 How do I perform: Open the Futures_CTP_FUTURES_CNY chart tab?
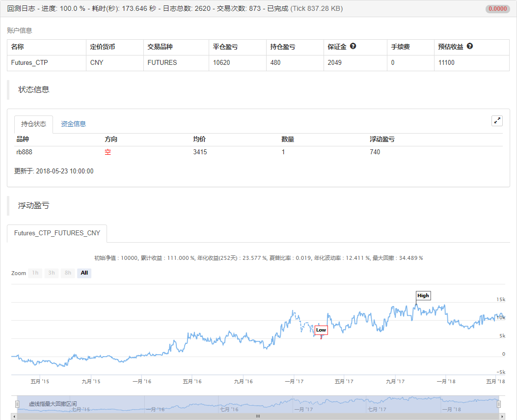(x=57, y=233)
